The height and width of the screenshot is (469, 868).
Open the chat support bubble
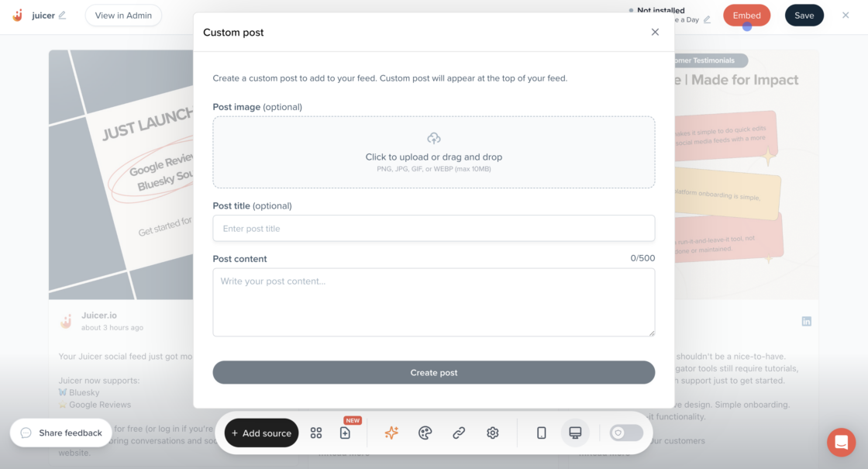(x=841, y=443)
